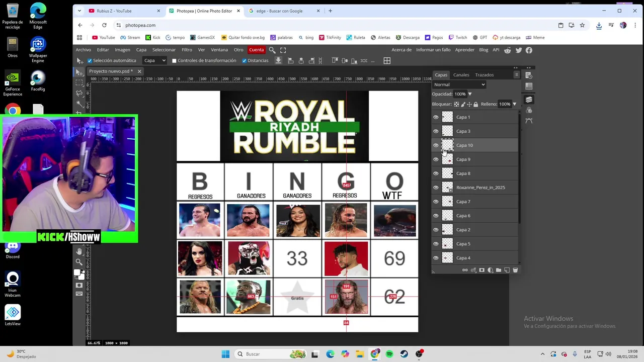Screen dimensions: 644x362
Task: Delete layer with trash icon
Action: 515,270
